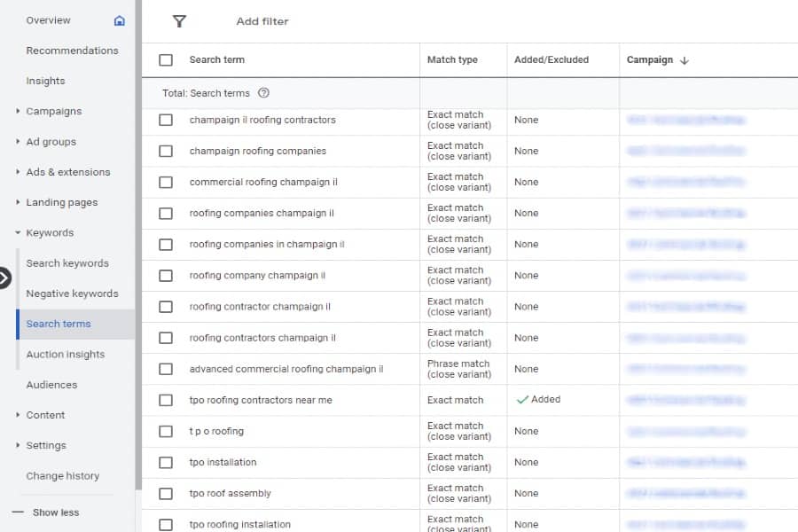Viewport: 798px width, 532px height.
Task: Click the home icon beside Overview
Action: (119, 20)
